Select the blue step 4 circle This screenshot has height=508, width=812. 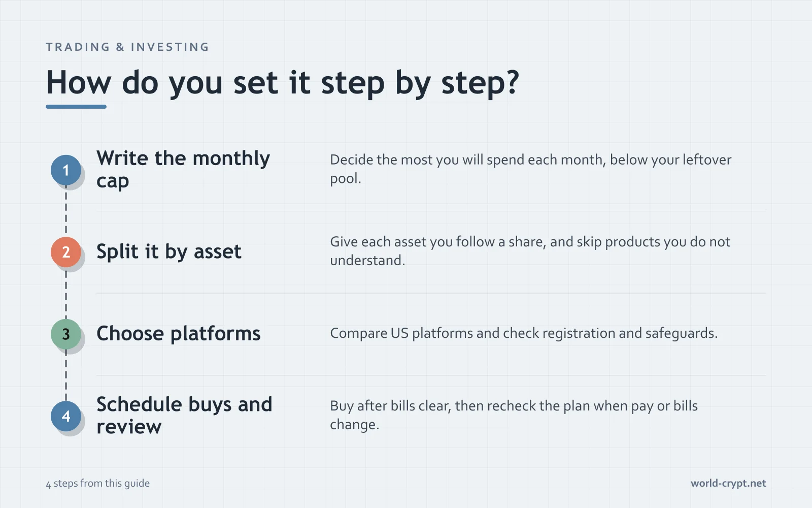click(66, 416)
